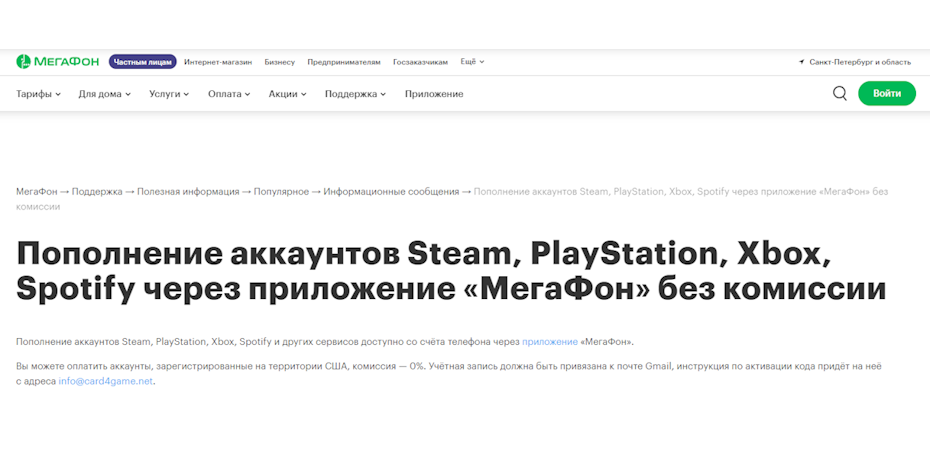Click the info@card4game.net email link
The width and height of the screenshot is (930, 450).
106,381
